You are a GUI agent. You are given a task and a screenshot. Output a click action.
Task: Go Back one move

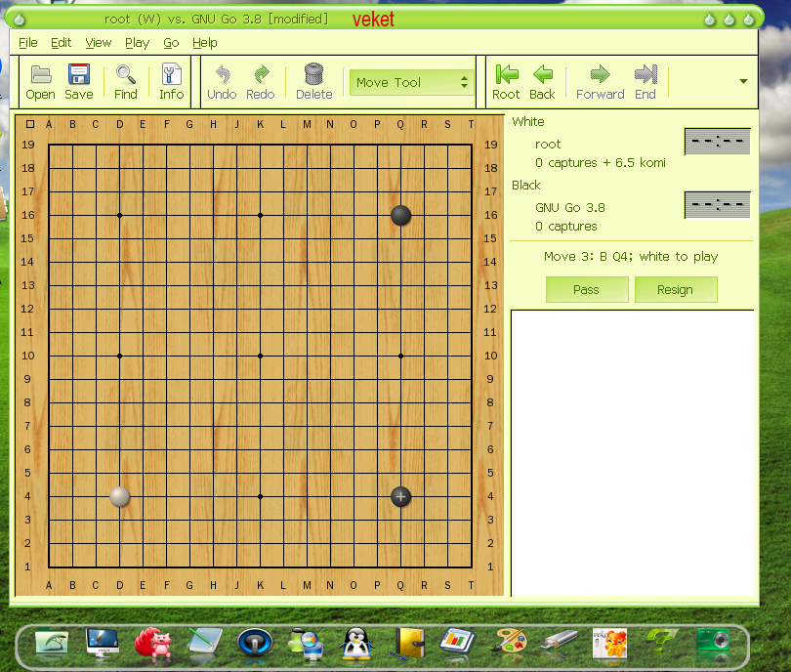[x=542, y=82]
